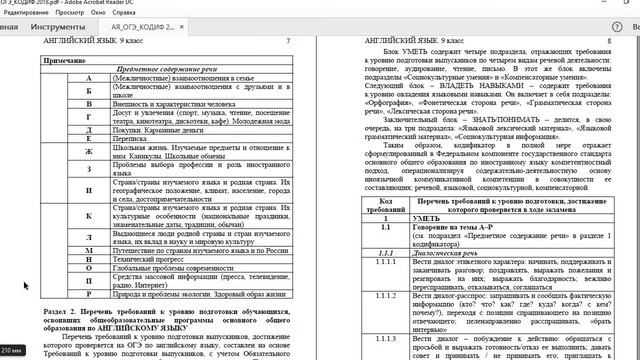Screen dimensions: 640x360
Task: Click row letter П in notes table
Action: click(89, 281)
